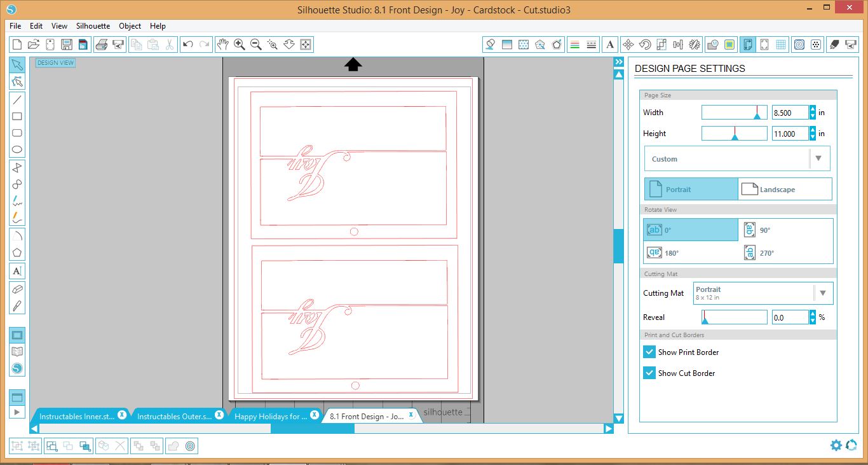Open the Scale panel icon
Image resolution: width=868 pixels, height=465 pixels.
[661, 45]
